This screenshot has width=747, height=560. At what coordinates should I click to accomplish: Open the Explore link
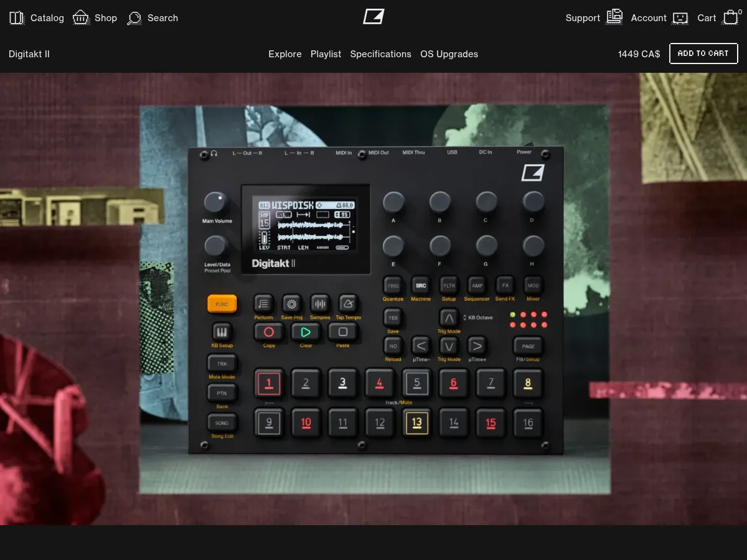click(x=285, y=54)
